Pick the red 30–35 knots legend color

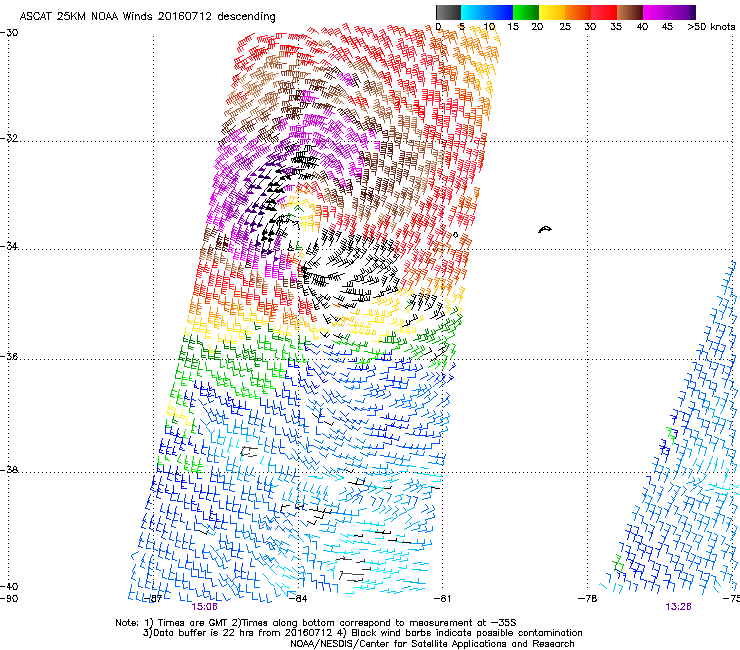click(604, 12)
